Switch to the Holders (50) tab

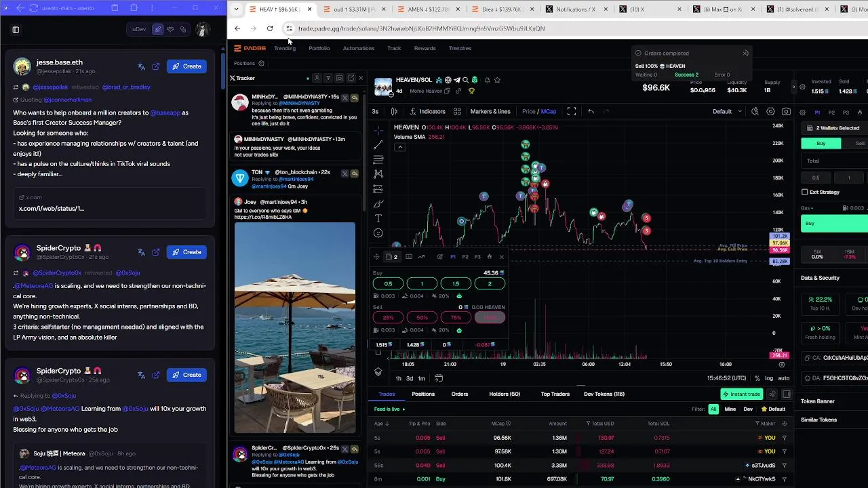(505, 394)
